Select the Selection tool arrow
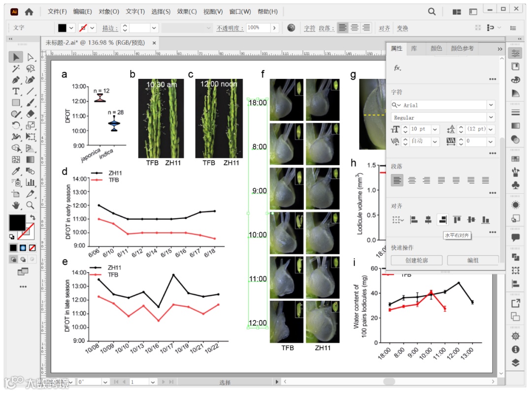Viewport: 532px width, 393px height. [16, 57]
